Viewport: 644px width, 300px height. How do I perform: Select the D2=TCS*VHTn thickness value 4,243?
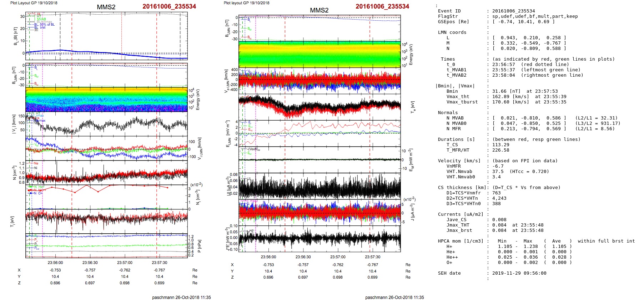pos(499,198)
